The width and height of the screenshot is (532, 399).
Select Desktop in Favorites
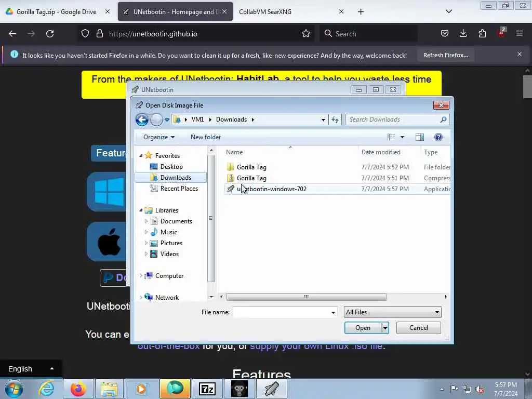pyautogui.click(x=171, y=167)
